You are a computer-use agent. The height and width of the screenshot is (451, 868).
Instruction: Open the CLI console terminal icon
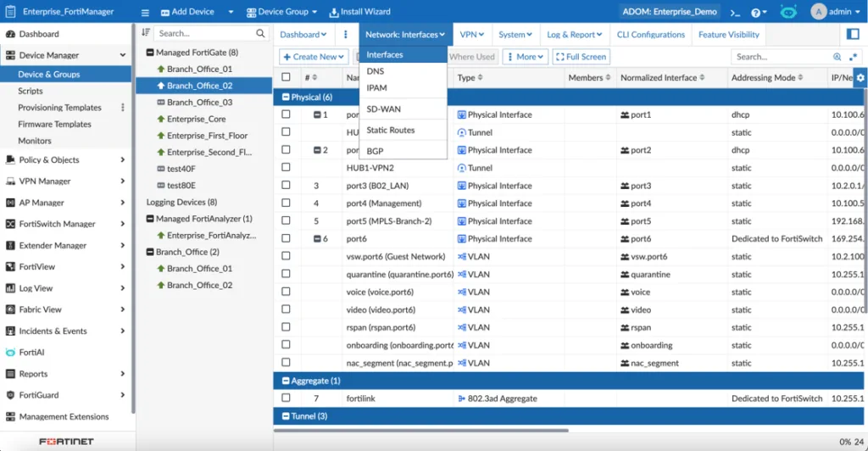click(x=736, y=13)
